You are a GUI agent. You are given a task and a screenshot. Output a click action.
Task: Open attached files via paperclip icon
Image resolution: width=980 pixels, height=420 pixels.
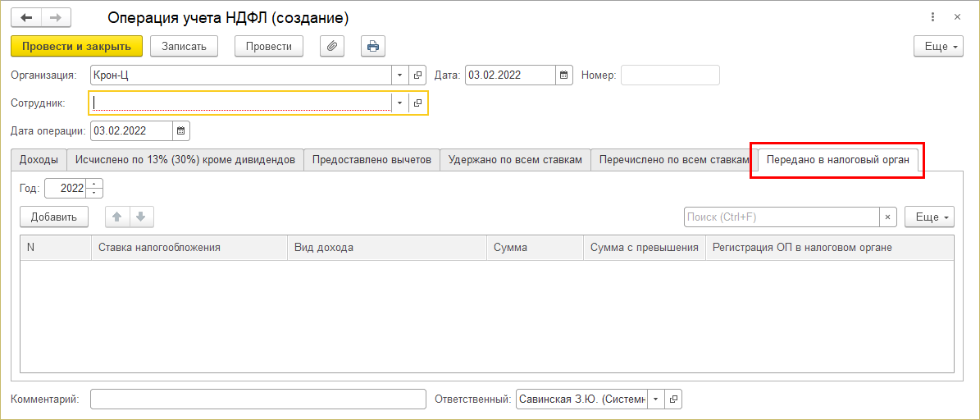click(332, 46)
